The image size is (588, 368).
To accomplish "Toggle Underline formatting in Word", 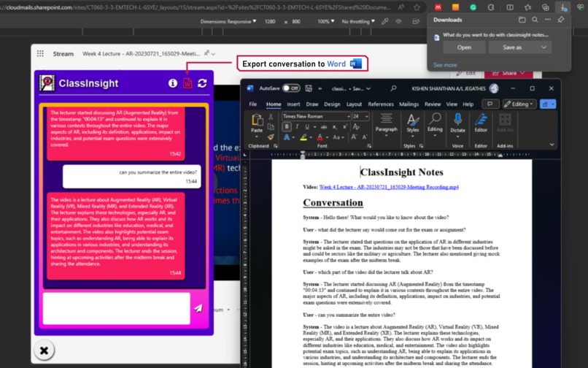I will point(306,127).
